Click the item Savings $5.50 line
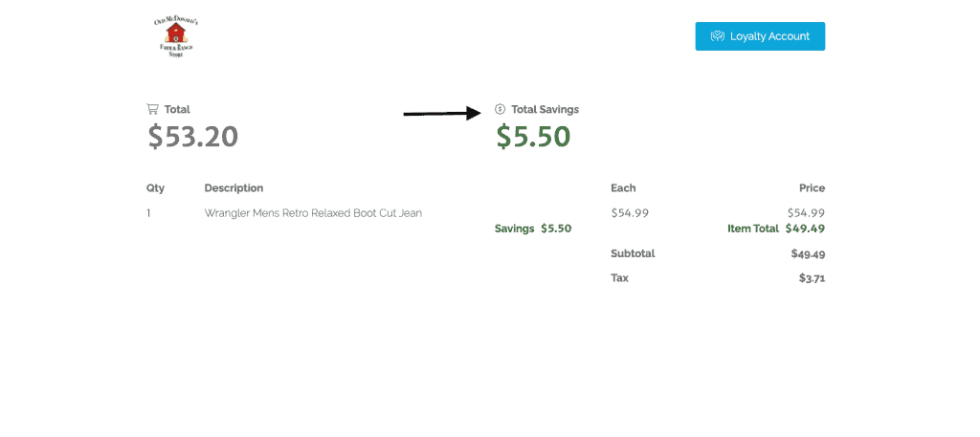This screenshot has height=437, width=980. point(533,229)
